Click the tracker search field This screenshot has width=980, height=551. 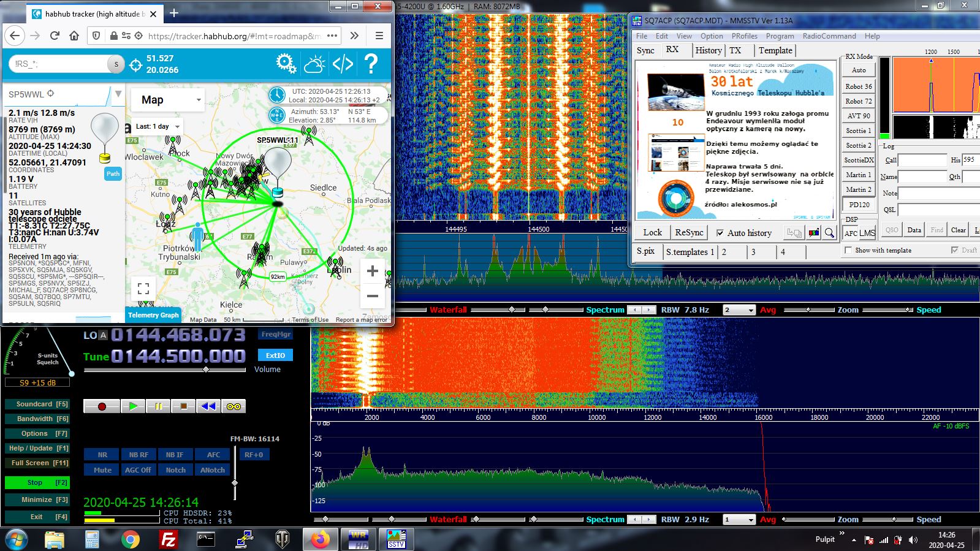tap(59, 64)
